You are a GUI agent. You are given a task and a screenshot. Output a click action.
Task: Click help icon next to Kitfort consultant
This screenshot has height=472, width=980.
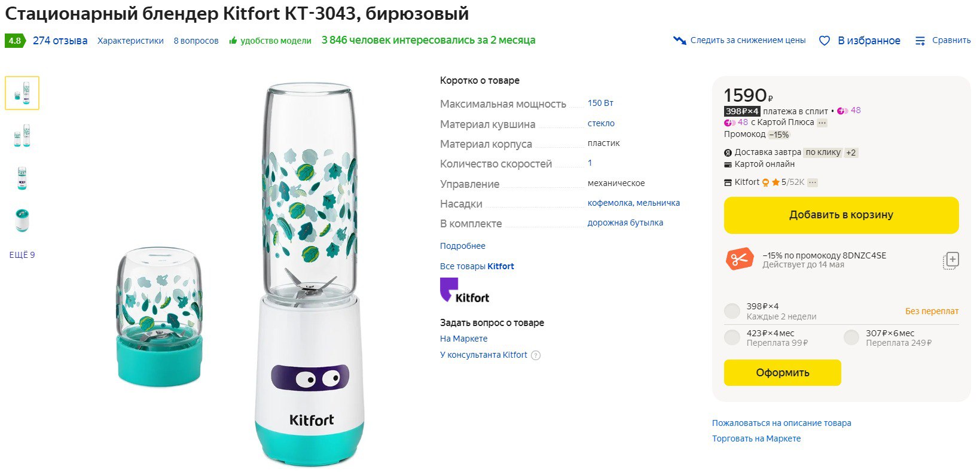coord(536,355)
